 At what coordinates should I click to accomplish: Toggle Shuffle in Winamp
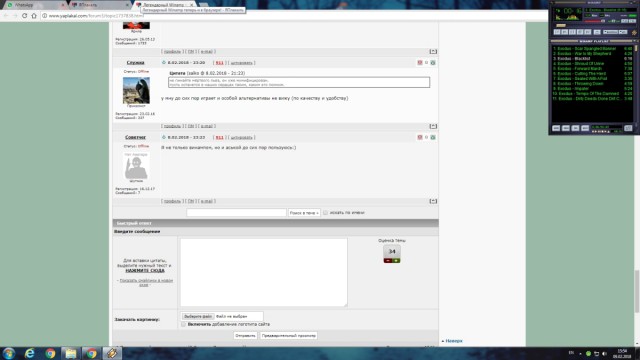[x=610, y=32]
